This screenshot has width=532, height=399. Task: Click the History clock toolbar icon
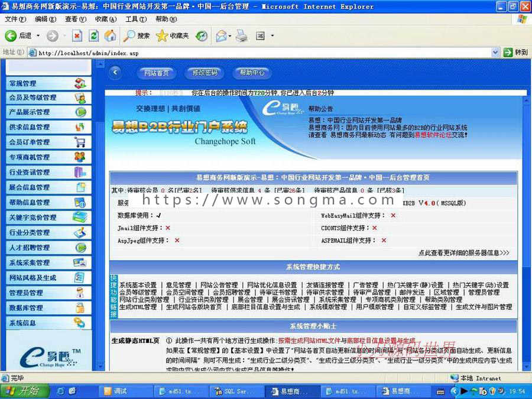click(202, 35)
